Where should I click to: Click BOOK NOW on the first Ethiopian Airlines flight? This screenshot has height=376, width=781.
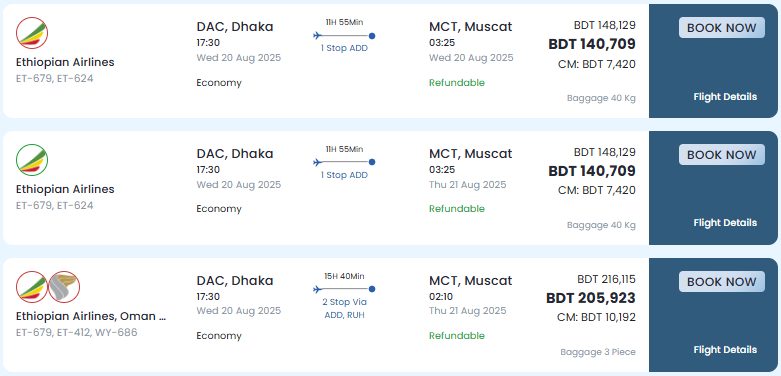[x=721, y=28]
